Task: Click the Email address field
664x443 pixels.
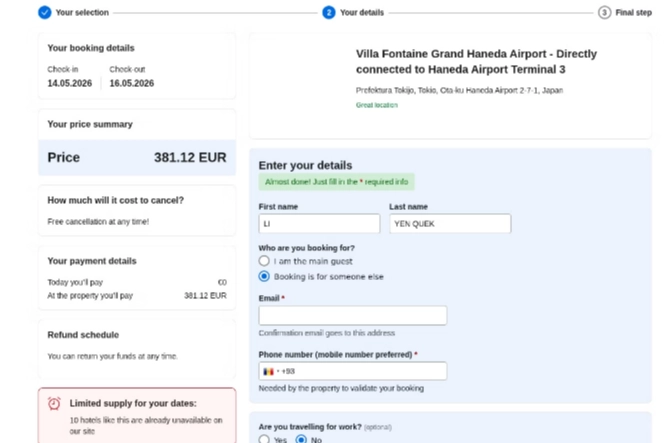Action: click(x=352, y=316)
